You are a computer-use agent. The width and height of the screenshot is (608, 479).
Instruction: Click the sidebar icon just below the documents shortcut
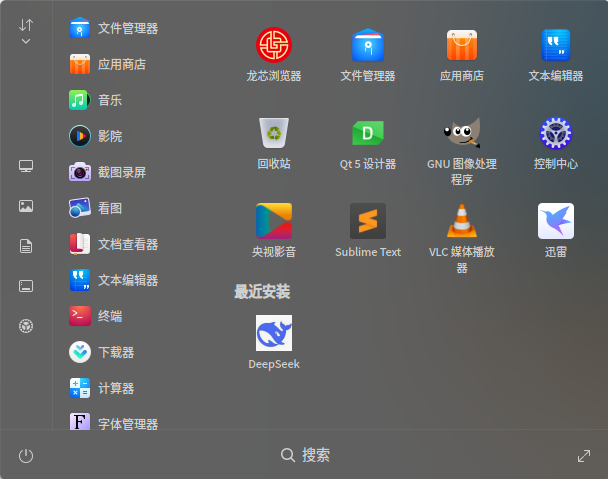pyautogui.click(x=26, y=286)
